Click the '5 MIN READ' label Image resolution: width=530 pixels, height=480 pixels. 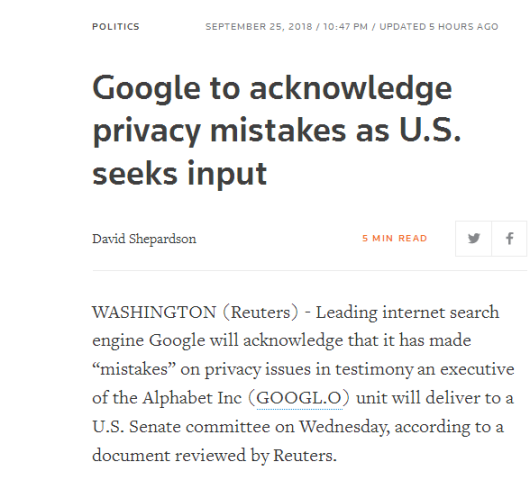(395, 238)
